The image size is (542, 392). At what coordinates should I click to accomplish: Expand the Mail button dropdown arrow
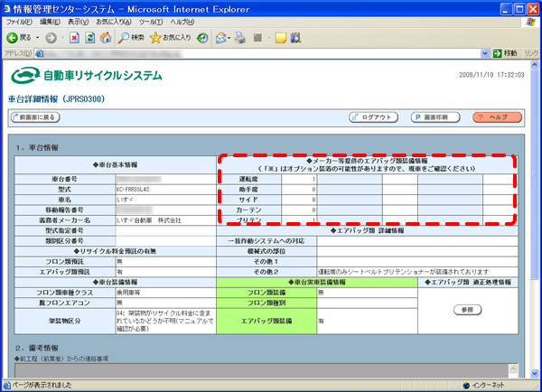229,38
